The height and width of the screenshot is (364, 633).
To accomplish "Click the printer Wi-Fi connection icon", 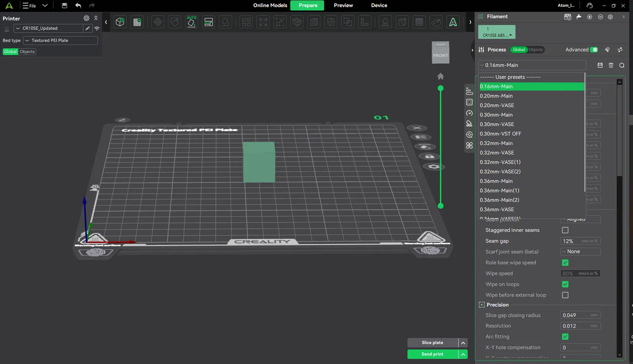I will [x=97, y=28].
